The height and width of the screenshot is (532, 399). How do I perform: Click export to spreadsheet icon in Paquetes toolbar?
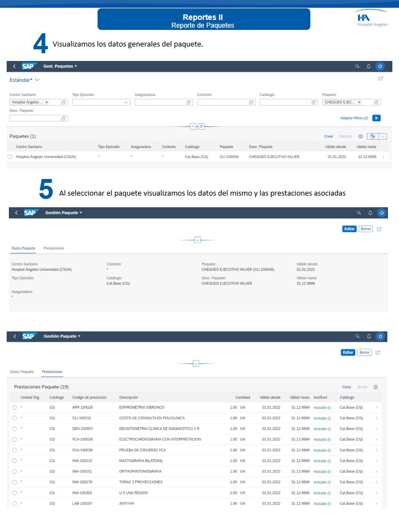coord(373,136)
